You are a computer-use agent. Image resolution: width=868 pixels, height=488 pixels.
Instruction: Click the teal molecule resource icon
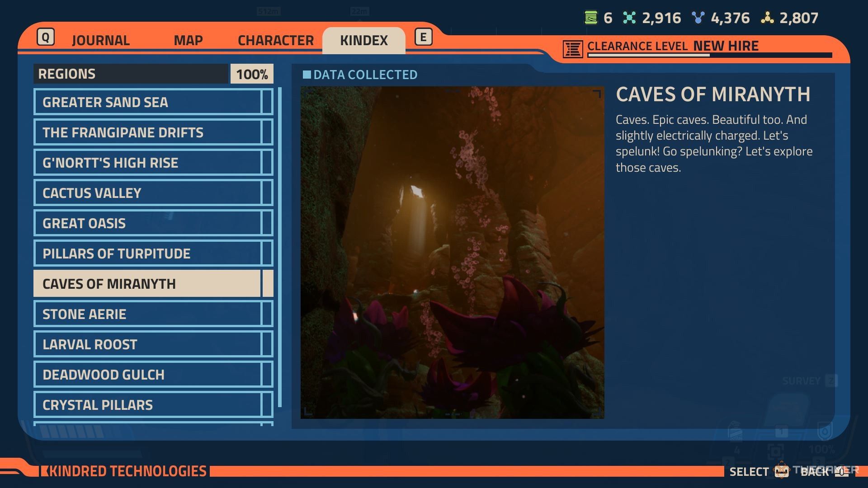pos(629,18)
